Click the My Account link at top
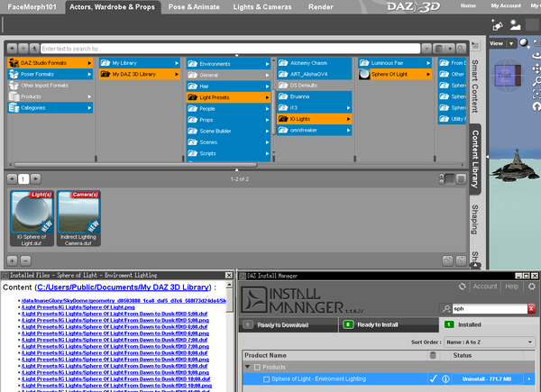Image resolution: width=541 pixels, height=392 pixels. click(506, 5)
